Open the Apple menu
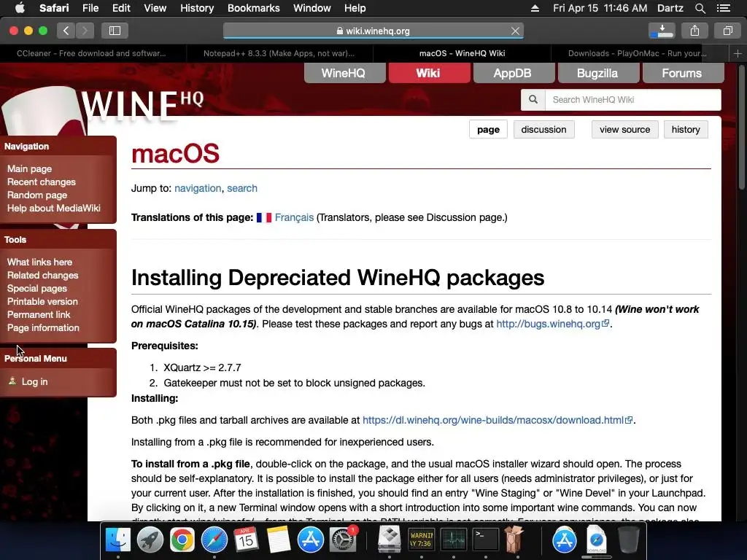747x560 pixels. (x=20, y=8)
